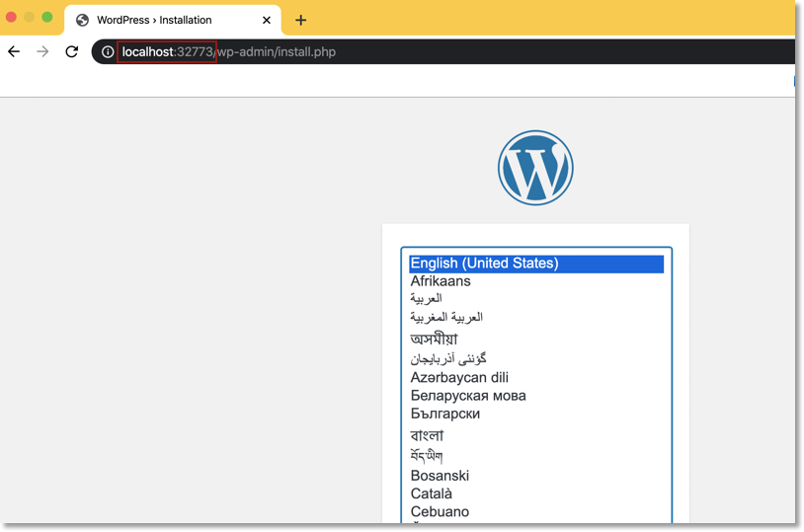Click the red macOS close window button
Viewport: 804px width, 532px height.
coord(11,17)
